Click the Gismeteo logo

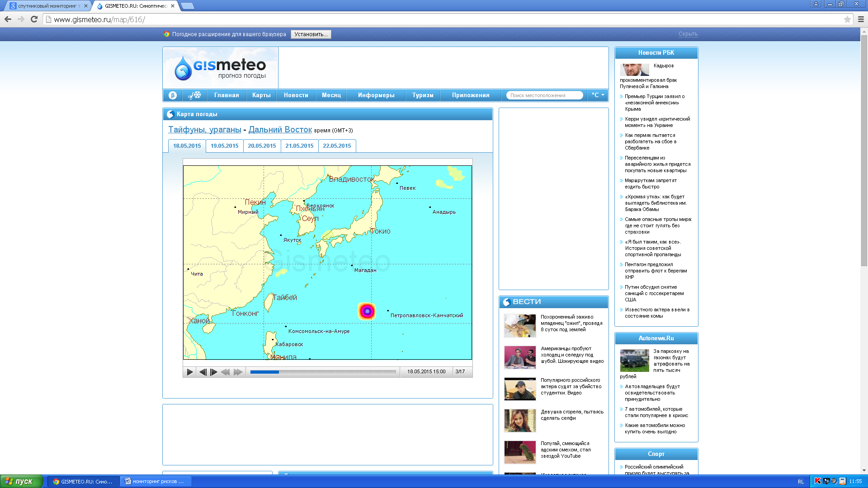click(221, 68)
